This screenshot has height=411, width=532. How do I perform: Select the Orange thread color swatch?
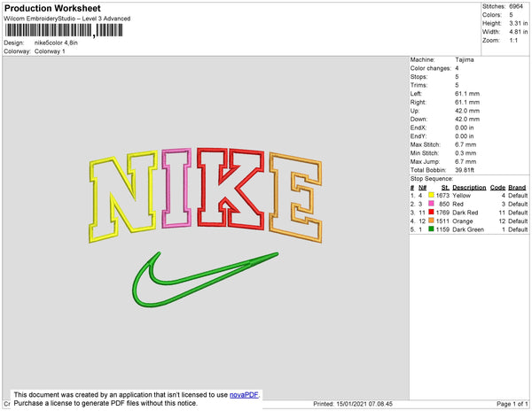pos(431,221)
